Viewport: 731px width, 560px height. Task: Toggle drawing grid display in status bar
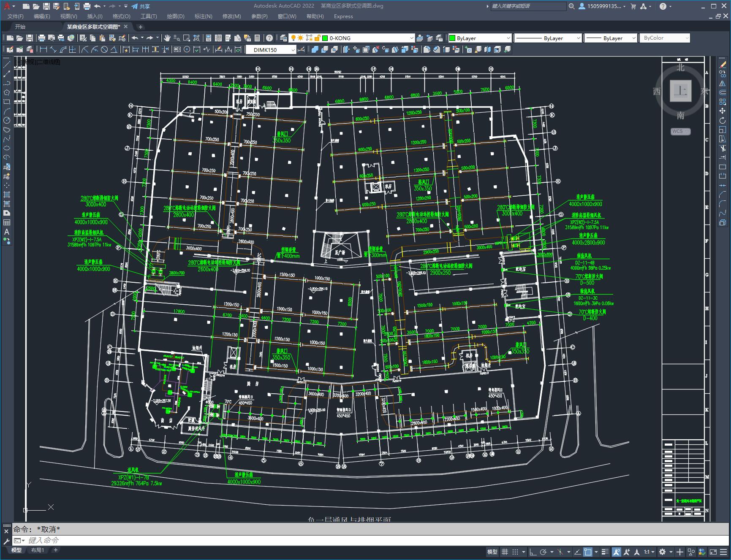pyautogui.click(x=505, y=552)
